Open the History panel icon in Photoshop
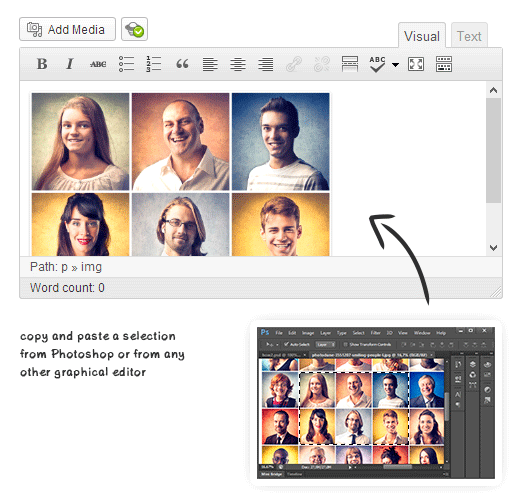 [458, 364]
